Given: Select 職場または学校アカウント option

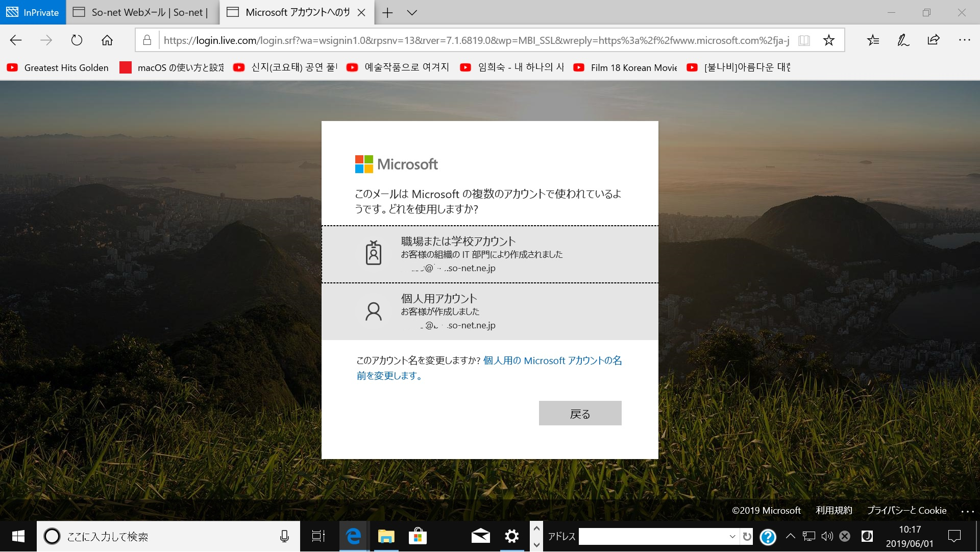Looking at the screenshot, I should 490,254.
